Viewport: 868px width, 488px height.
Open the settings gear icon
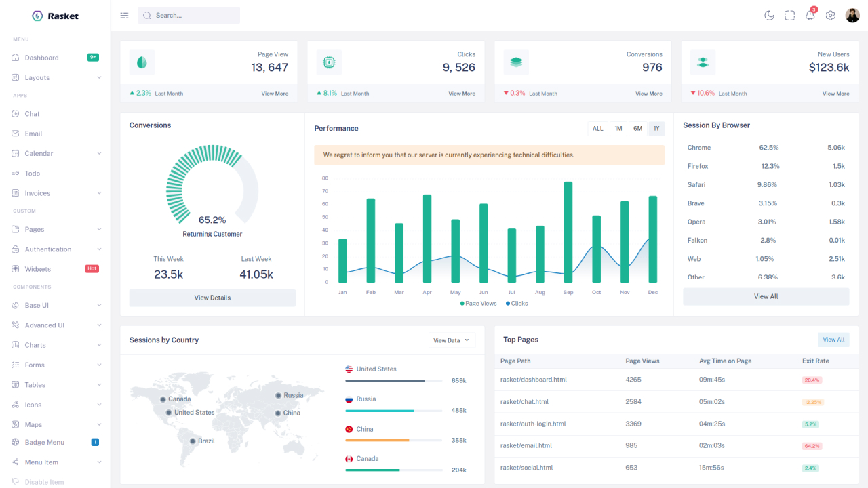click(830, 16)
